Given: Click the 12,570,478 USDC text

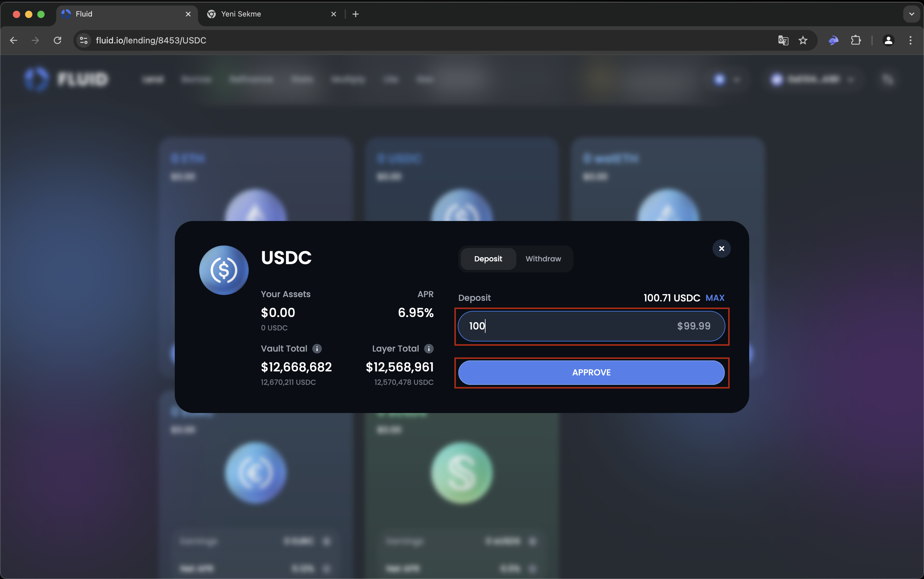Looking at the screenshot, I should [404, 382].
